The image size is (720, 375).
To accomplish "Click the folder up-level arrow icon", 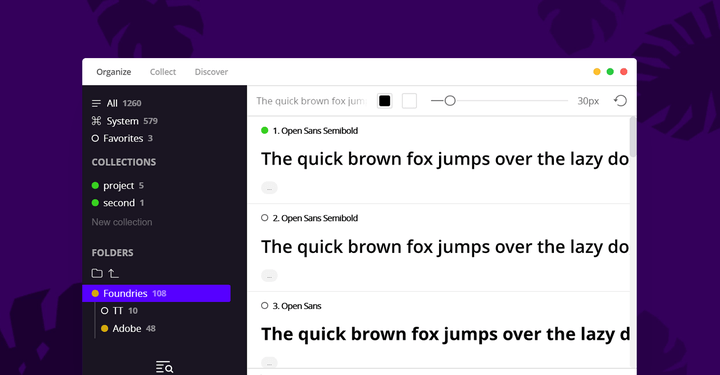I will point(113,274).
